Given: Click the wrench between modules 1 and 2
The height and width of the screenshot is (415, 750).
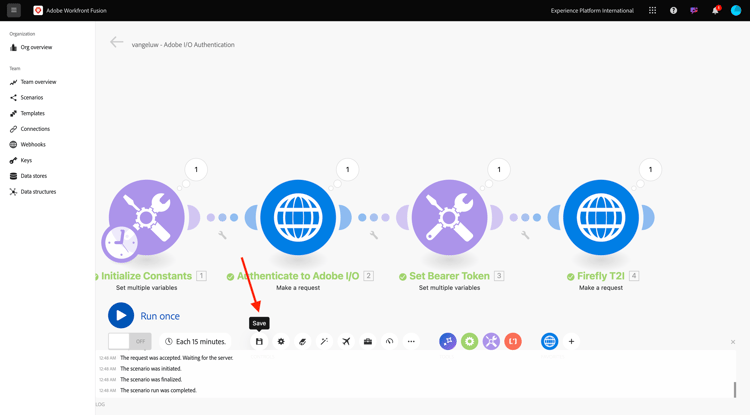Looking at the screenshot, I should [x=222, y=235].
